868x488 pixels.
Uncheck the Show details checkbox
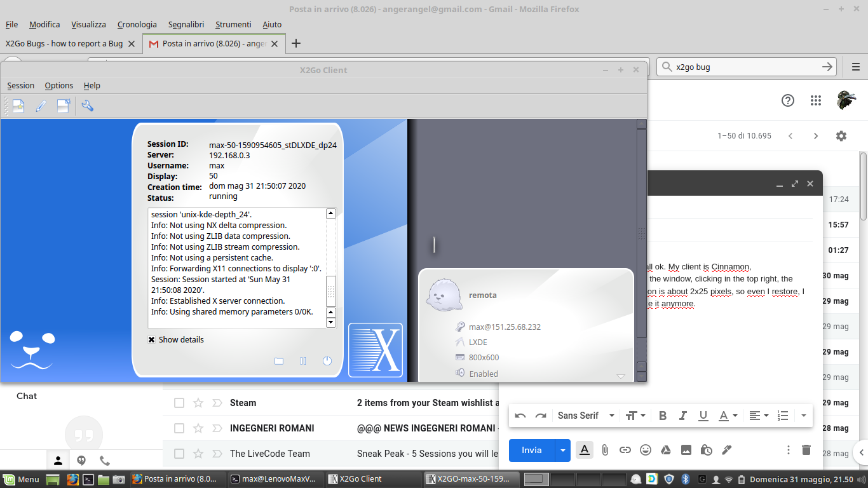pos(152,339)
